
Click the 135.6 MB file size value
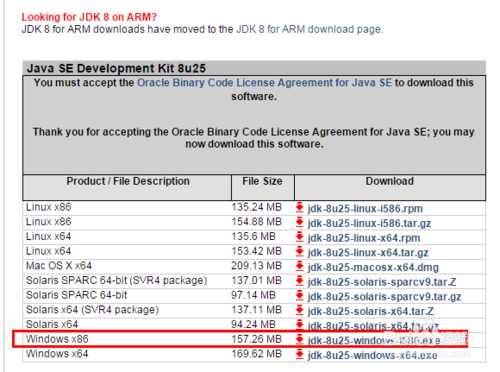(254, 236)
